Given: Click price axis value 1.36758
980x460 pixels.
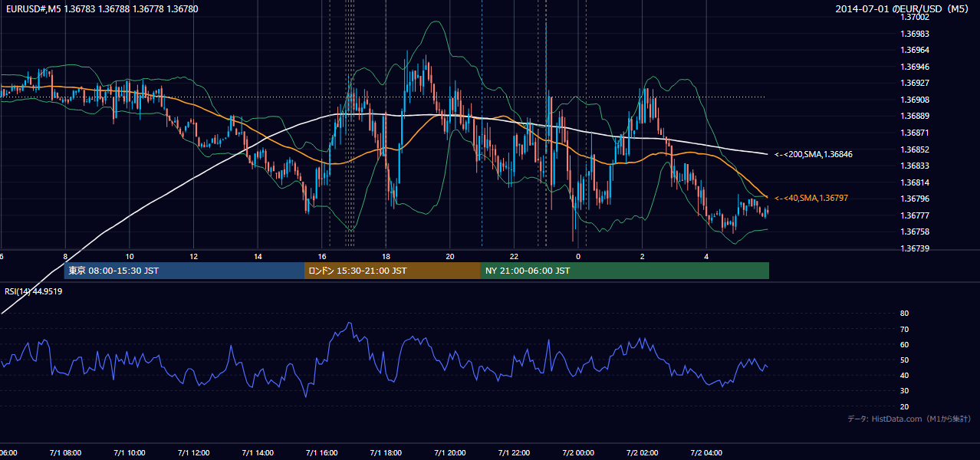Looking at the screenshot, I should point(915,232).
